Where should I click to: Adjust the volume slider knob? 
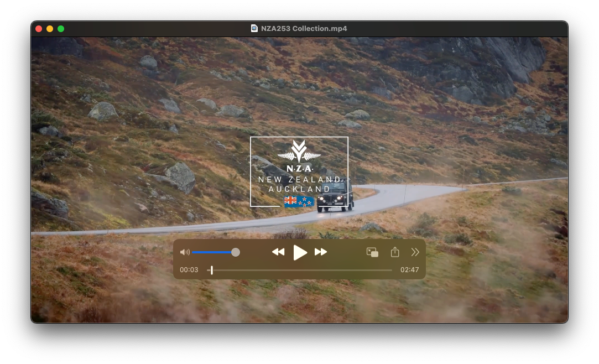click(x=236, y=252)
